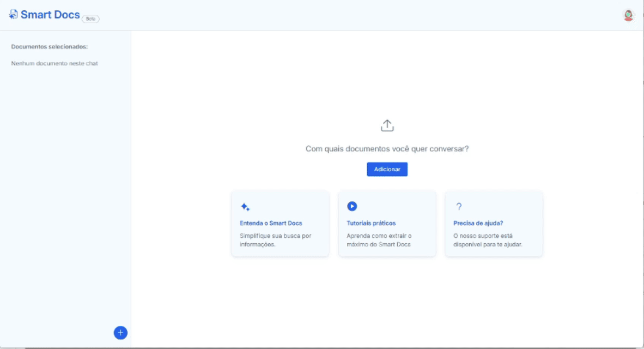Select the 'O nosso suporte' card description
Screen dimensions: 644x349
pos(488,240)
